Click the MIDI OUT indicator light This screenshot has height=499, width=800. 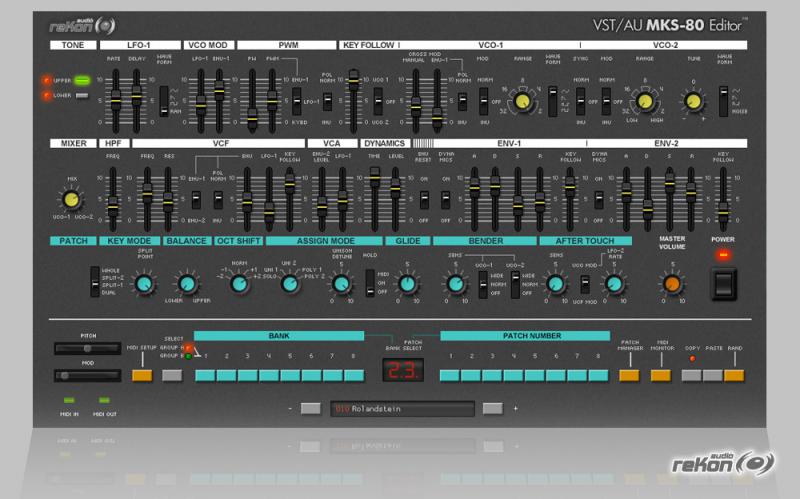[x=105, y=401]
